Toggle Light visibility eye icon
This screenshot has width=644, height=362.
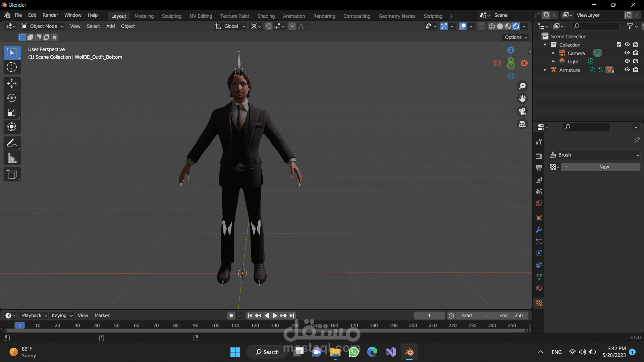[627, 61]
